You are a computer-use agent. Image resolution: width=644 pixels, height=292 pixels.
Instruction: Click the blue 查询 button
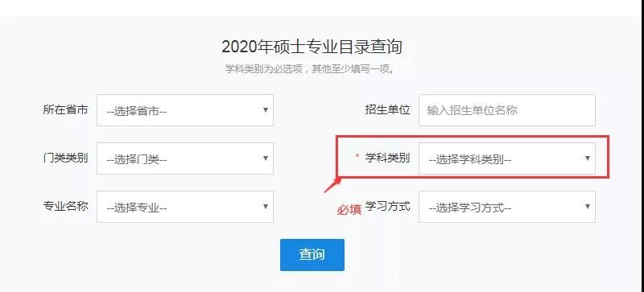[312, 255]
